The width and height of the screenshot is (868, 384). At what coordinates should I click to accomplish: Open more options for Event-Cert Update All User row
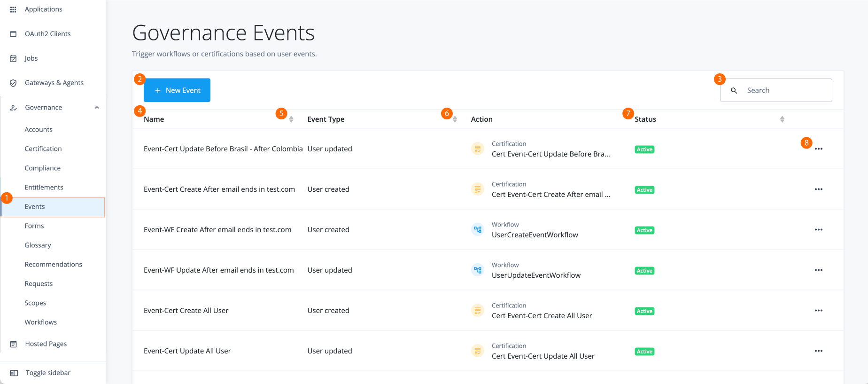coord(819,351)
